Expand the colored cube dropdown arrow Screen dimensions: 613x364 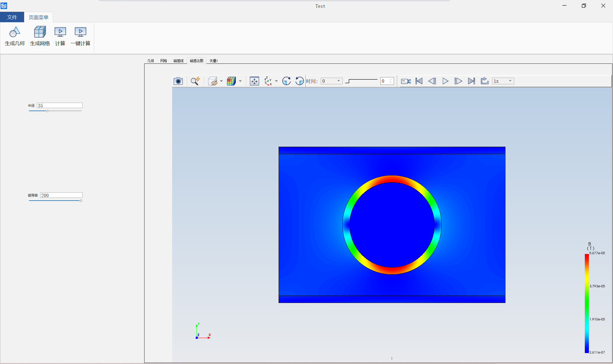point(240,81)
